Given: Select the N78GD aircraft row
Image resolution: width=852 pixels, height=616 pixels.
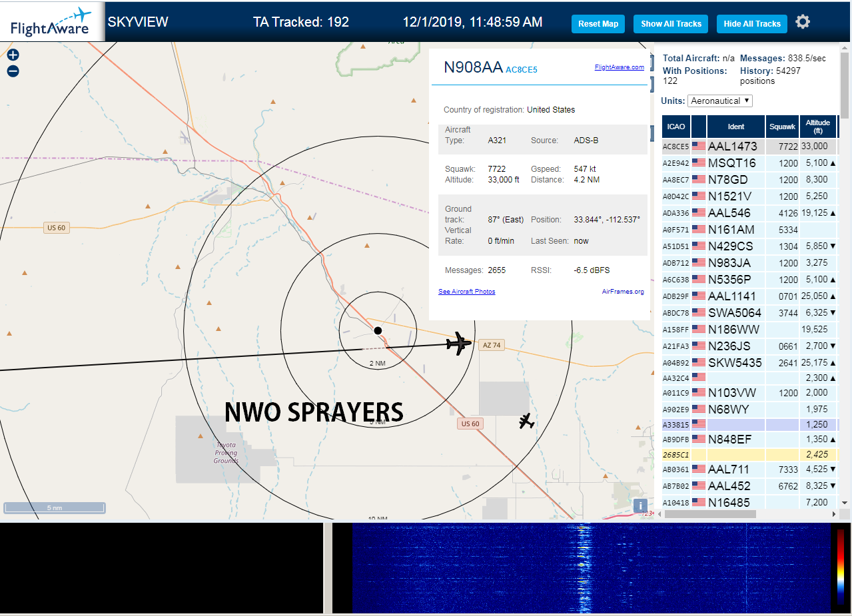Looking at the screenshot, I should pyautogui.click(x=749, y=180).
